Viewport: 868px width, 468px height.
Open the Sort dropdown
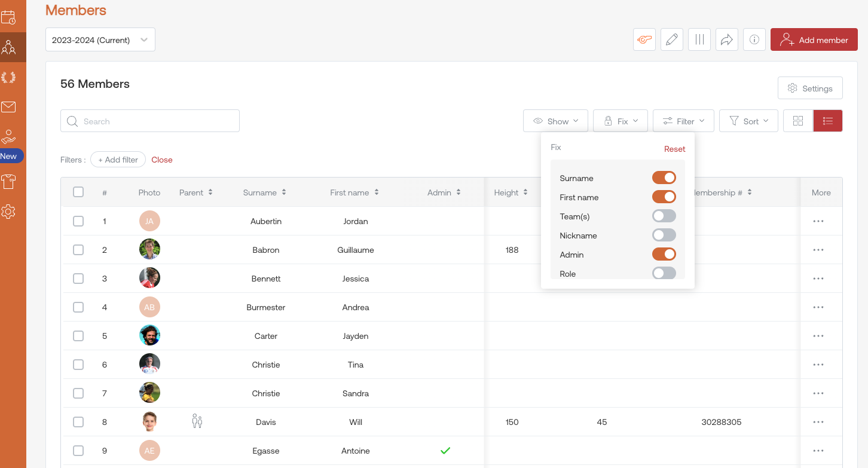[748, 121]
